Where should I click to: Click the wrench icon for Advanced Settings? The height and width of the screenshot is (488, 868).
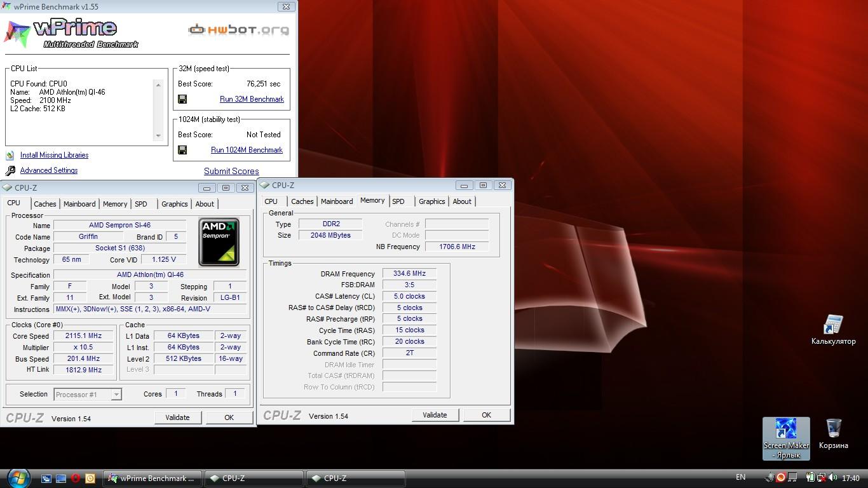10,170
